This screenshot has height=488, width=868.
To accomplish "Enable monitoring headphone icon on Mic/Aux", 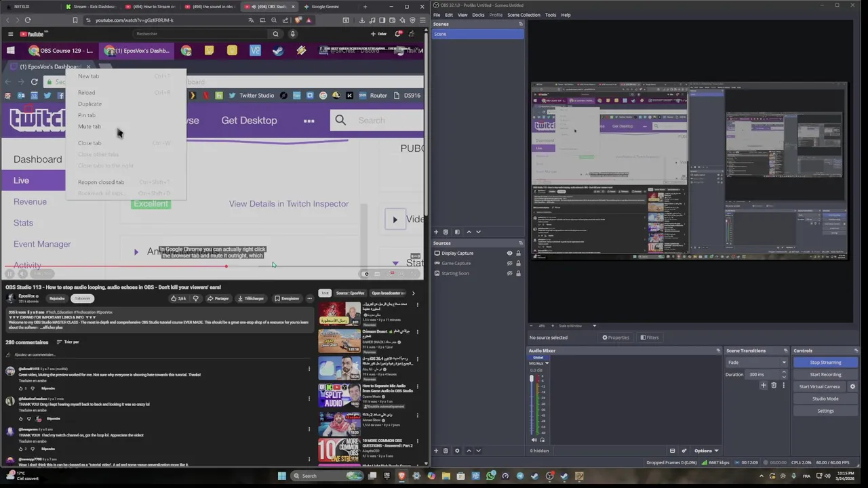I will [542, 440].
